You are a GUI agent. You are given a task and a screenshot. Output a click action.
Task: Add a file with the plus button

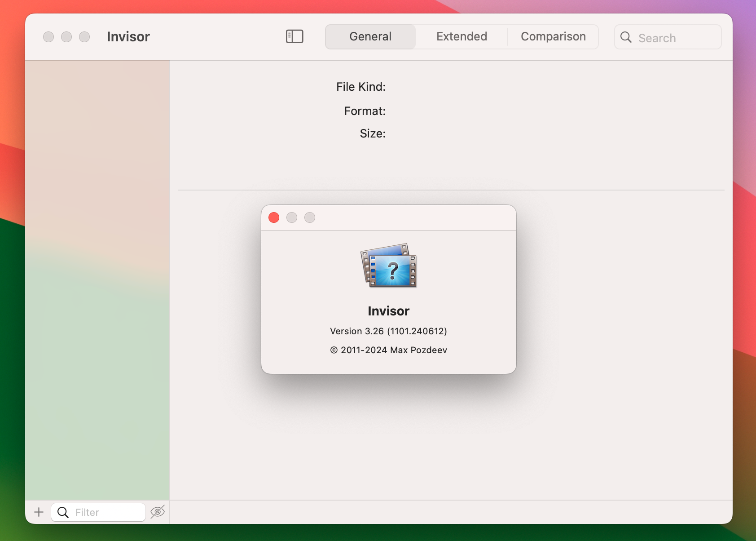[x=39, y=512]
